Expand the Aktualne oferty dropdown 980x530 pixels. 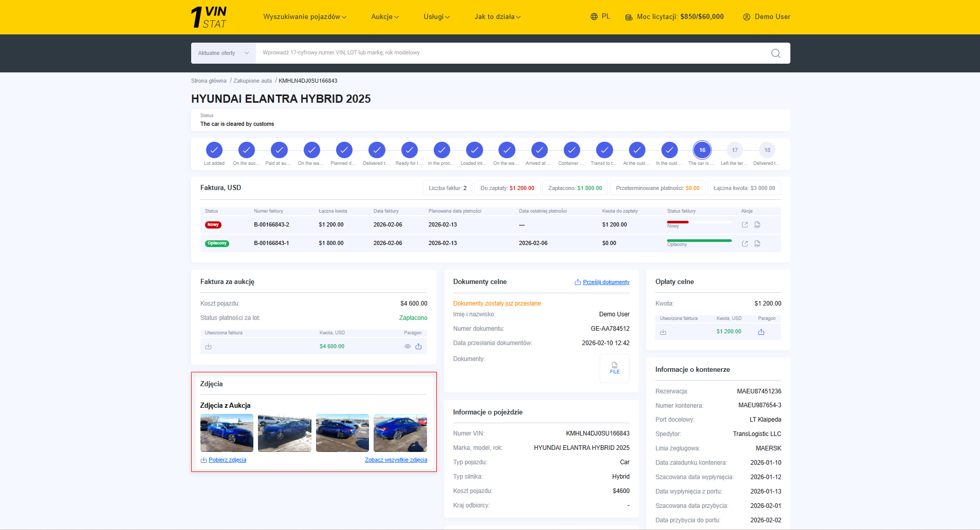point(223,53)
